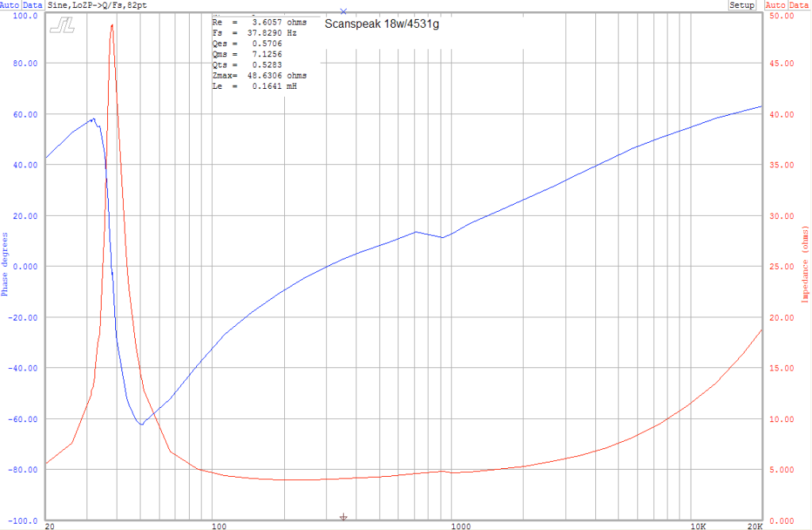Click the '1000' frequency axis label

(461, 526)
